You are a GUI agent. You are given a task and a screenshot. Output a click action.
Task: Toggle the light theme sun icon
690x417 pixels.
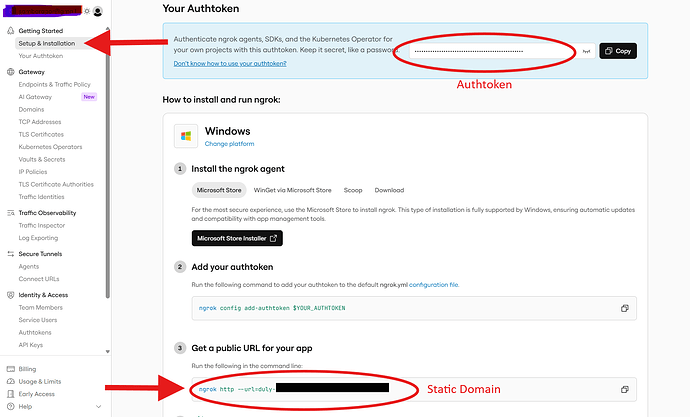pos(87,11)
